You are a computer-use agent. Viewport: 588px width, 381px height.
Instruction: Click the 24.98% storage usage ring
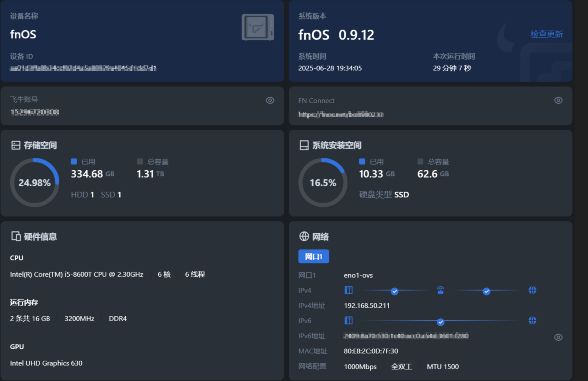pyautogui.click(x=35, y=182)
